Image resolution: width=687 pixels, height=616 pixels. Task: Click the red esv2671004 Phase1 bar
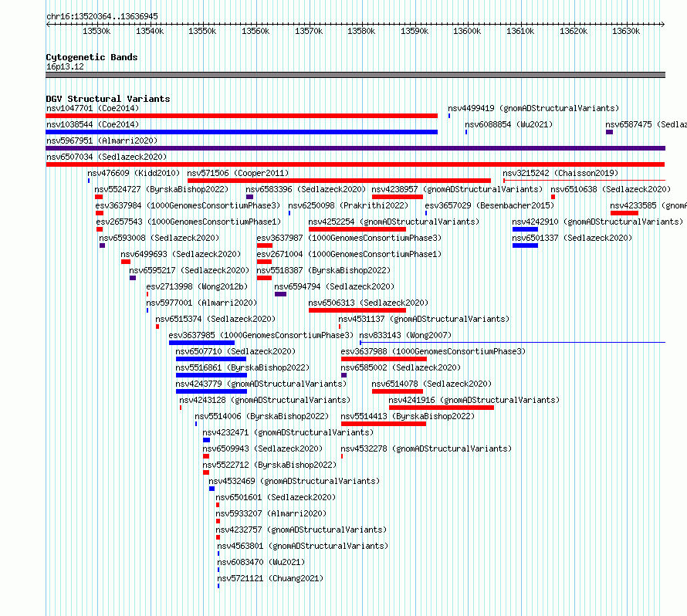tap(264, 262)
